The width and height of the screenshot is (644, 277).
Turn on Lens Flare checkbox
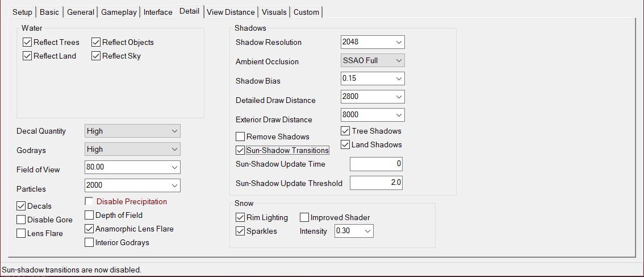tap(22, 234)
